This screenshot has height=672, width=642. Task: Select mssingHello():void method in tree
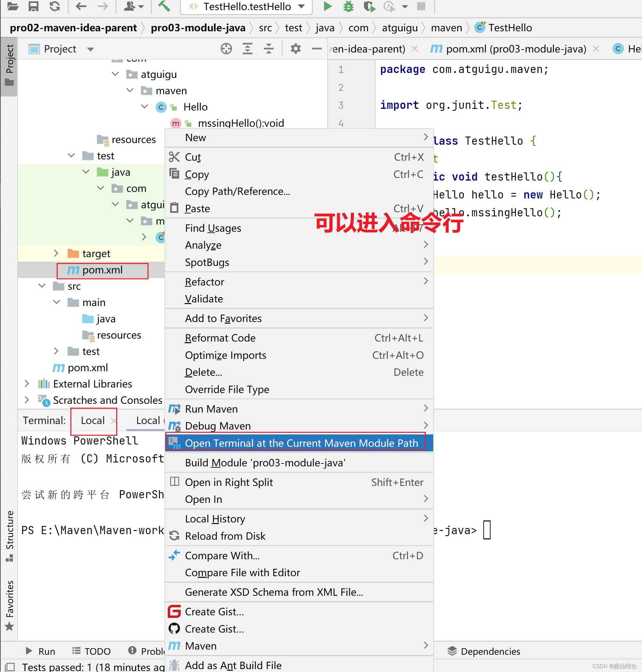coord(241,123)
